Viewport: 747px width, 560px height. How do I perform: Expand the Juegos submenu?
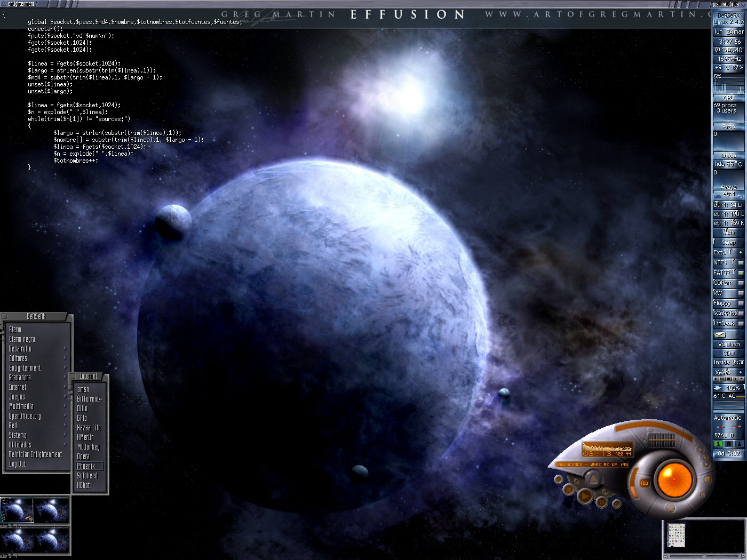pyautogui.click(x=37, y=397)
